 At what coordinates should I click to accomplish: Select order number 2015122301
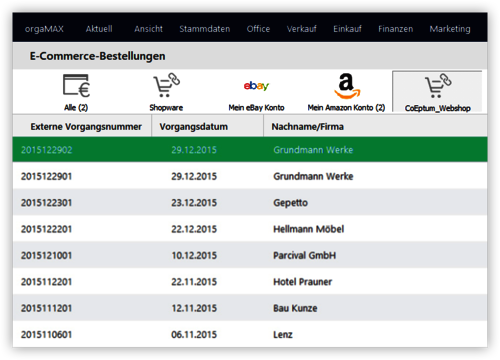click(x=46, y=203)
